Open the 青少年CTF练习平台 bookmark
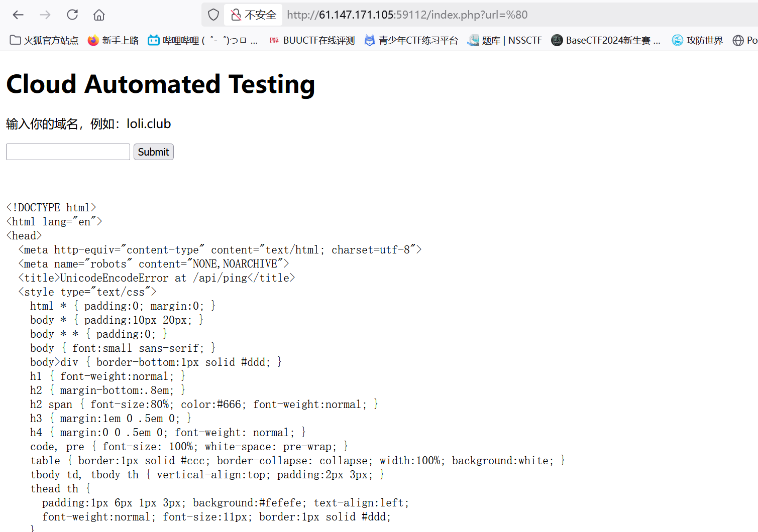Viewport: 758px width, 532px height. point(411,40)
